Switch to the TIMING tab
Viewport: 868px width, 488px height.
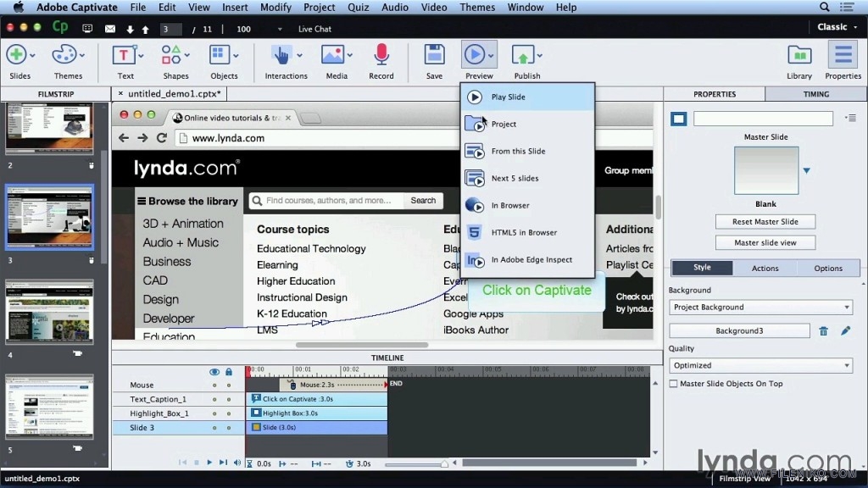[815, 94]
